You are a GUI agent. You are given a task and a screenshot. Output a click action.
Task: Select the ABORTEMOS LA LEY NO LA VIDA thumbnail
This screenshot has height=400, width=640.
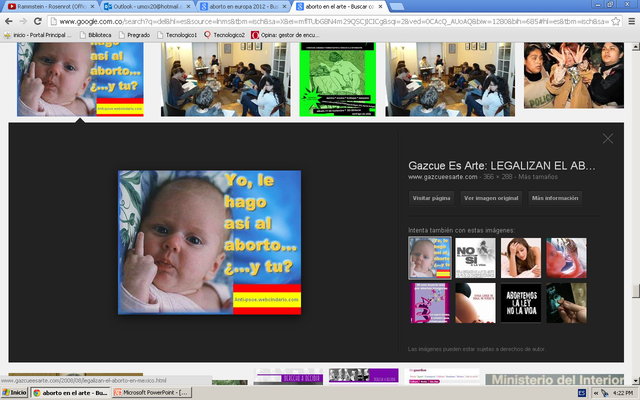point(521,303)
